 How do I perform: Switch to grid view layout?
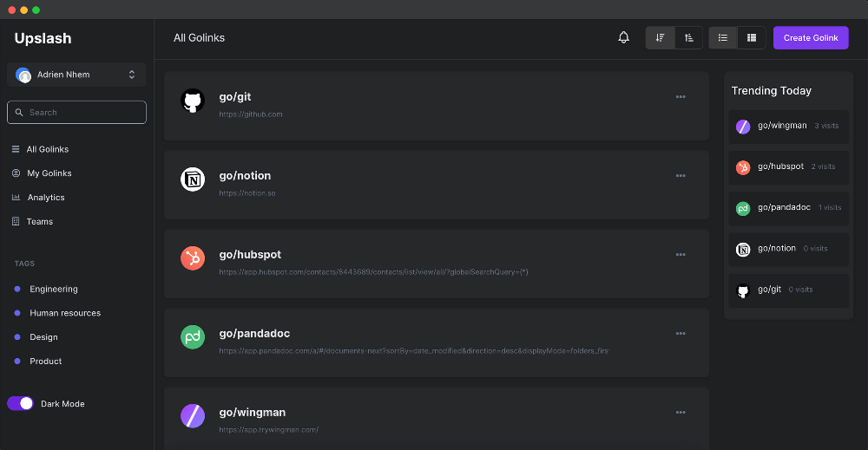click(x=752, y=37)
